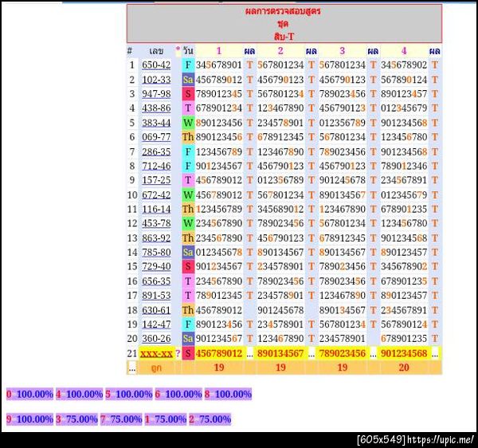Click the 672-42 number link
The image size is (478, 448).
pos(156,195)
